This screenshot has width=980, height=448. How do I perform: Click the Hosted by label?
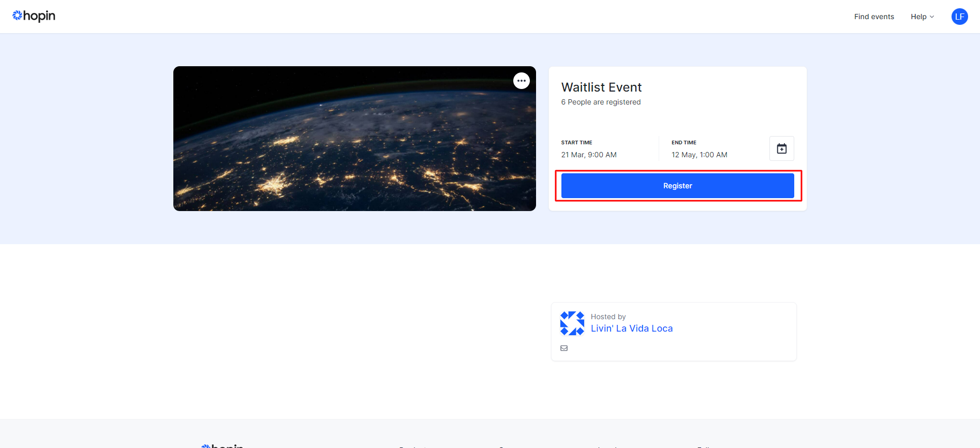tap(608, 317)
